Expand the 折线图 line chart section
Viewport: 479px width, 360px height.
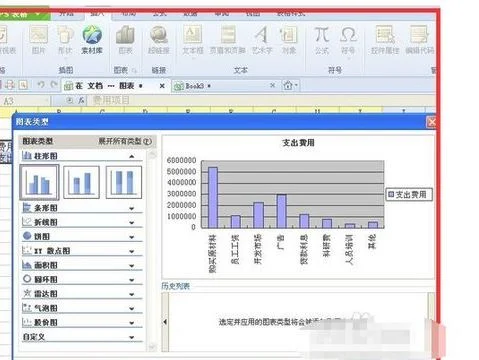[132, 223]
